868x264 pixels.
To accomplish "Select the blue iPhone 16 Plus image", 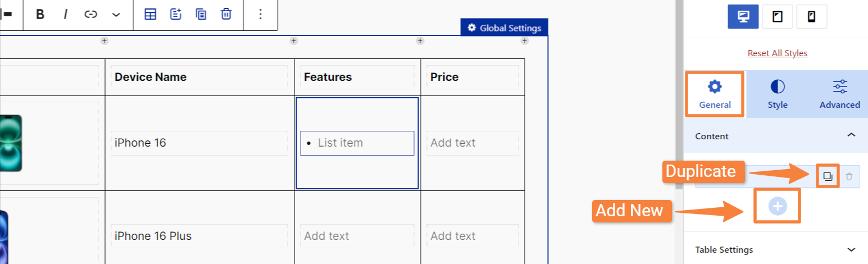I will point(4,236).
